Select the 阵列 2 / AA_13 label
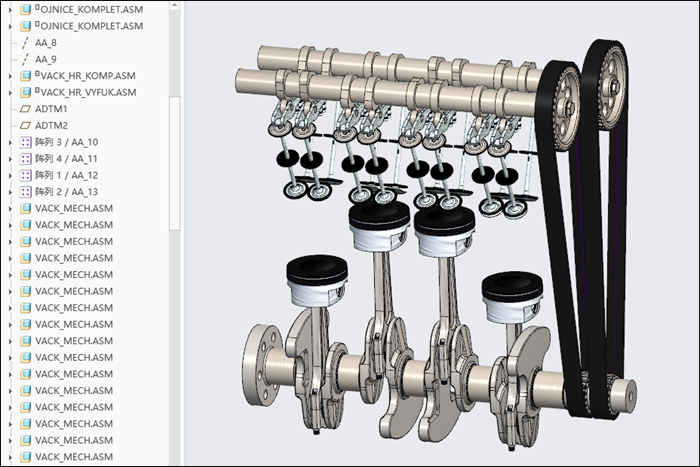 pos(67,192)
